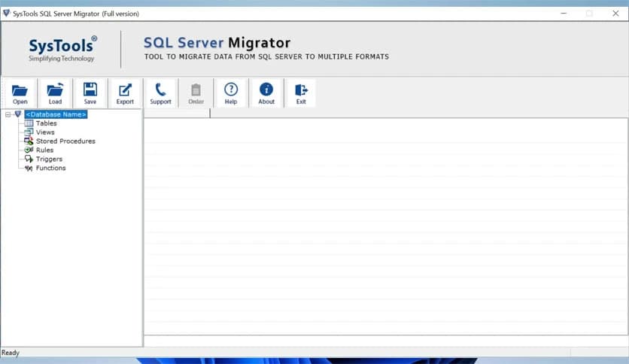Start export with the Export icon
629x364 pixels.
tap(125, 93)
